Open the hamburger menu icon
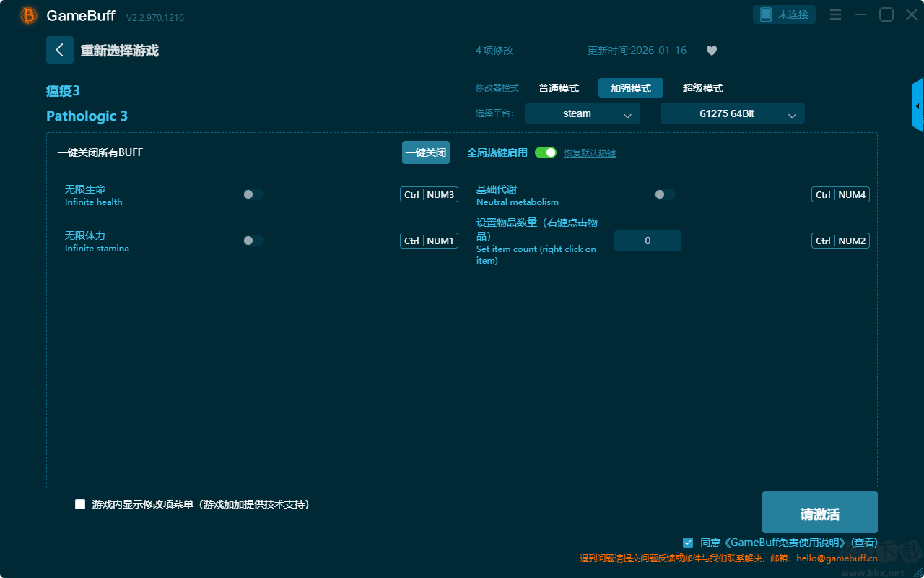Image resolution: width=924 pixels, height=578 pixels. [x=835, y=14]
